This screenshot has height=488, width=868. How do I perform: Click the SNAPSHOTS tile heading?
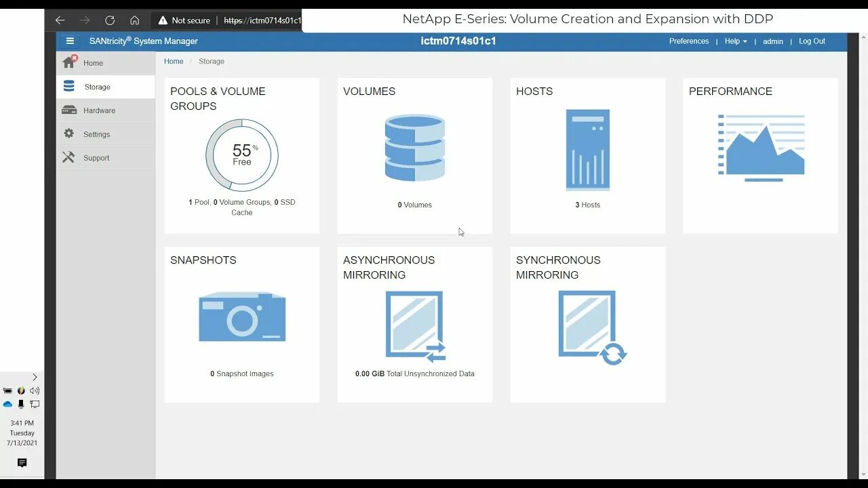(x=203, y=260)
